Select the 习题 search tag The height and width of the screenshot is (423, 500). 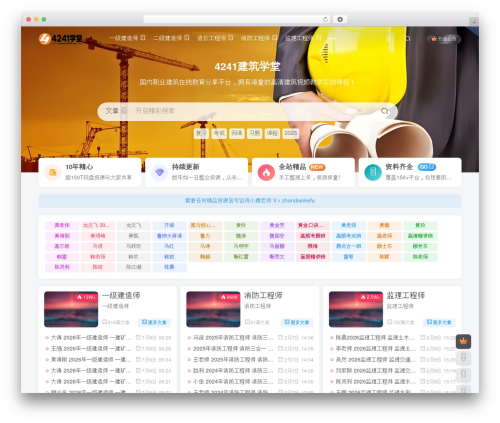pyautogui.click(x=255, y=133)
